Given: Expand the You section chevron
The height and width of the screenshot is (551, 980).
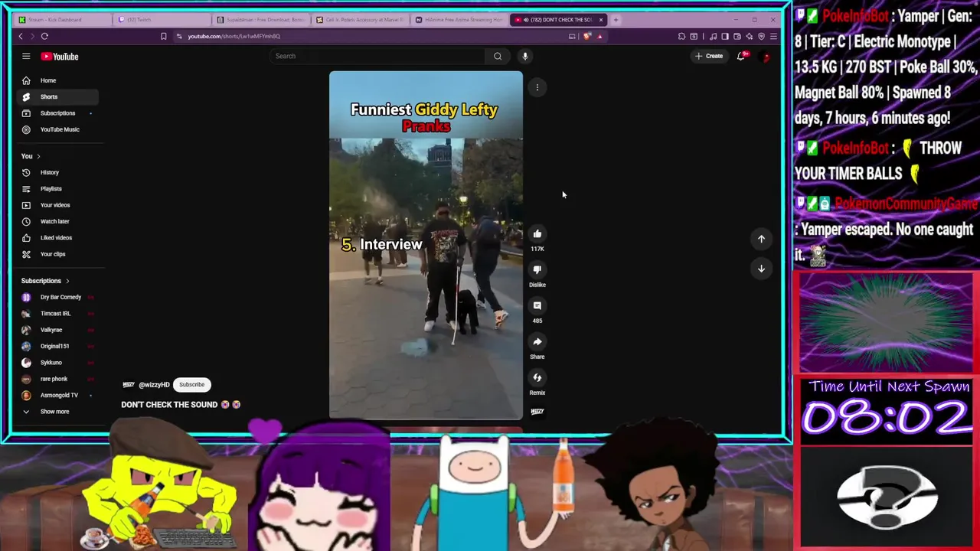Looking at the screenshot, I should pos(38,156).
